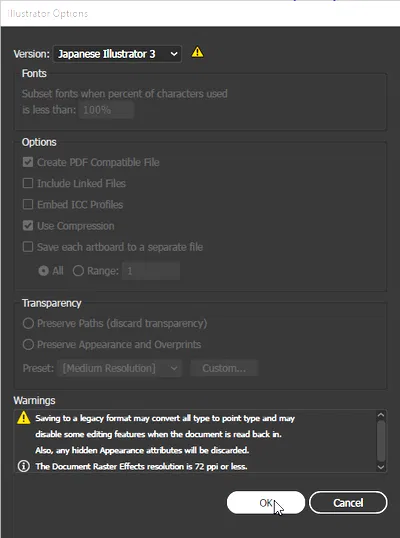This screenshot has height=538, width=400.
Task: Cancel the Illustrator Options dialog
Action: click(x=348, y=503)
